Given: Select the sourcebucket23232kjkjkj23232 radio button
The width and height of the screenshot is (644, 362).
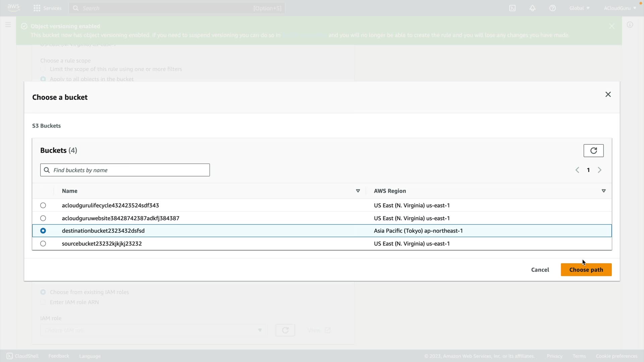Looking at the screenshot, I should (x=43, y=244).
